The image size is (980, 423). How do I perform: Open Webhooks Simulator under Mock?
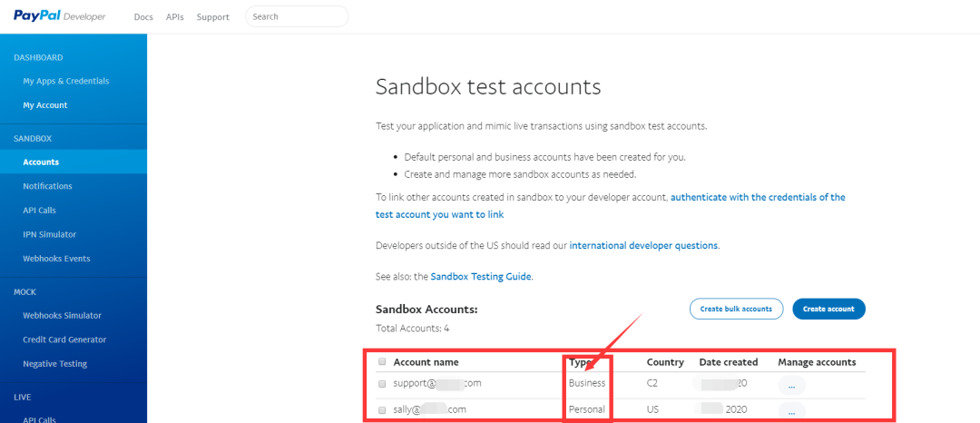(62, 316)
